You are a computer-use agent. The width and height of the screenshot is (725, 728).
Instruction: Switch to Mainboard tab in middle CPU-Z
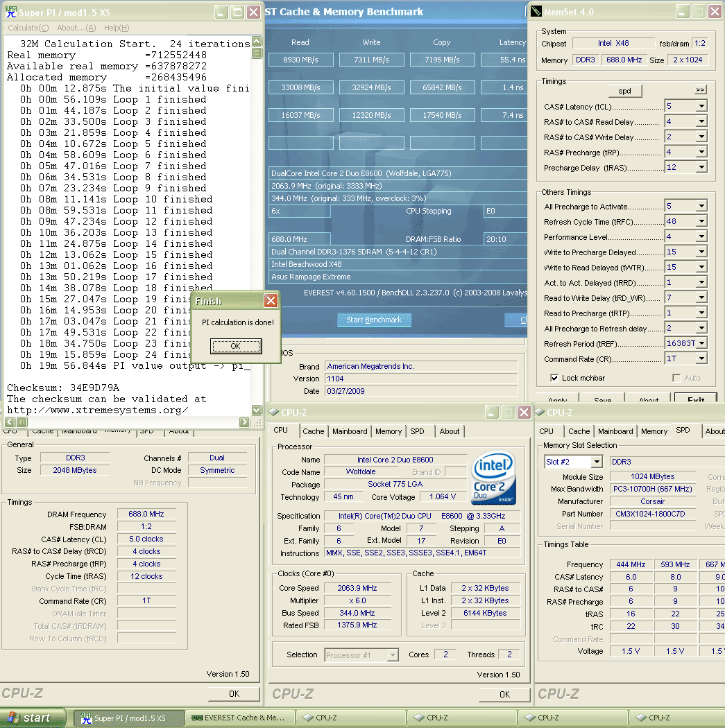point(350,431)
